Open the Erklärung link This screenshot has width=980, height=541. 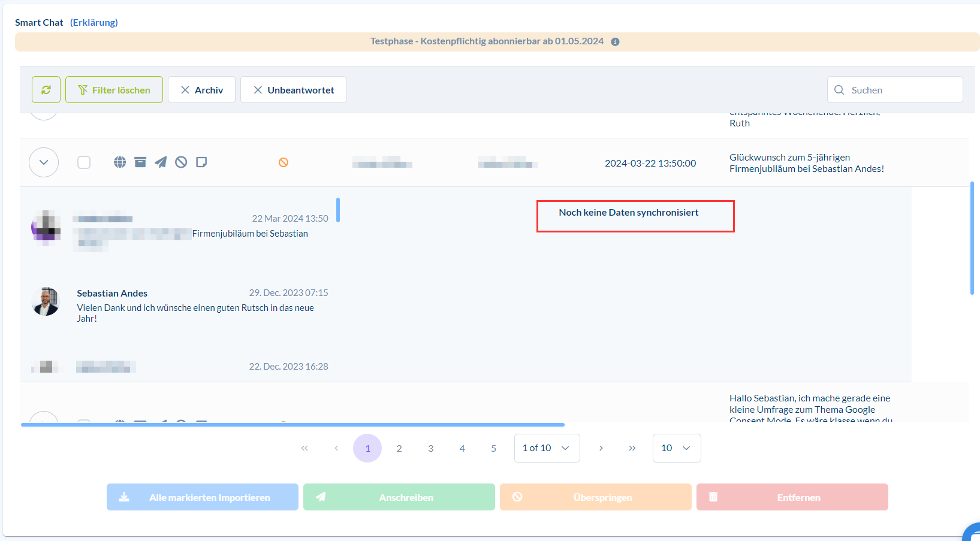(94, 23)
